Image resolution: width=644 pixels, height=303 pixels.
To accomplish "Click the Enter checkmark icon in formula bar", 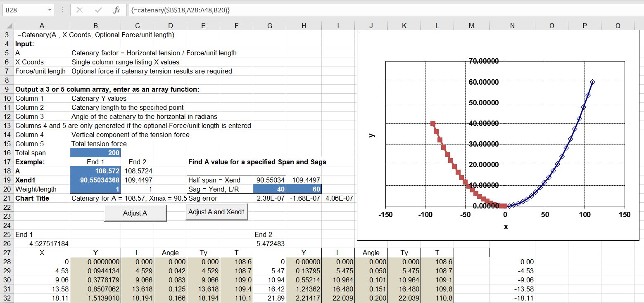I will click(x=98, y=9).
